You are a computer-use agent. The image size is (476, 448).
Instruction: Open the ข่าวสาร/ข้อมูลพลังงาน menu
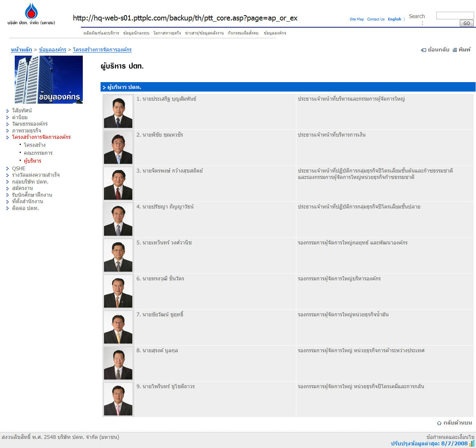tap(205, 33)
